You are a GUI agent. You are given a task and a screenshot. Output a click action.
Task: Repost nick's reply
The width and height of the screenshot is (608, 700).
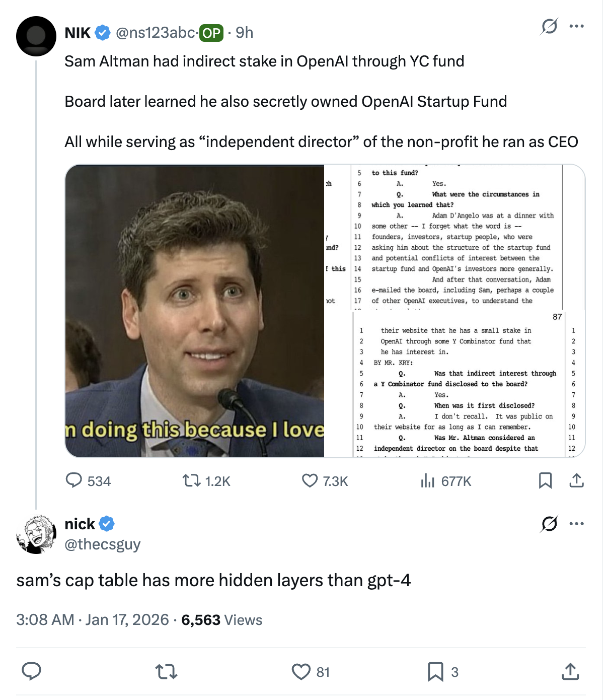[x=166, y=671]
